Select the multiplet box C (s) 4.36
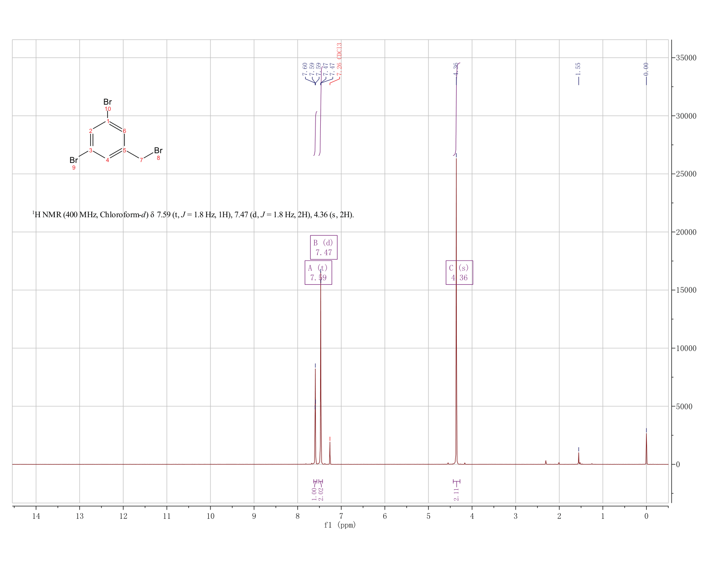728x563 pixels. tap(459, 272)
